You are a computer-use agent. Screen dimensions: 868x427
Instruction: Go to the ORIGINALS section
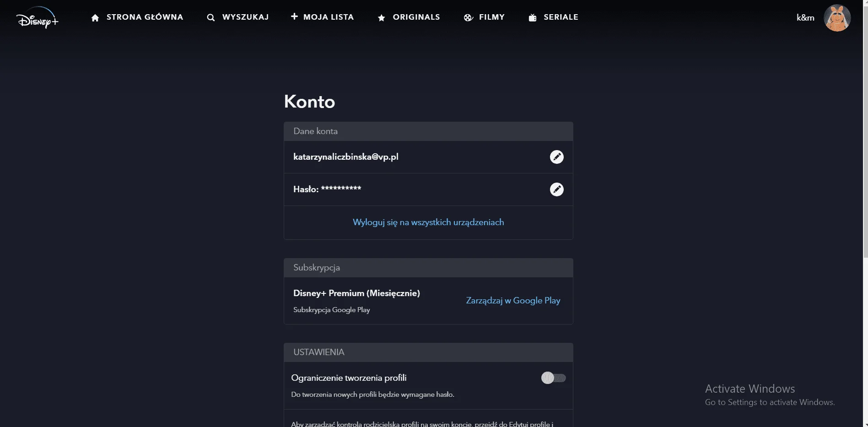pos(416,17)
